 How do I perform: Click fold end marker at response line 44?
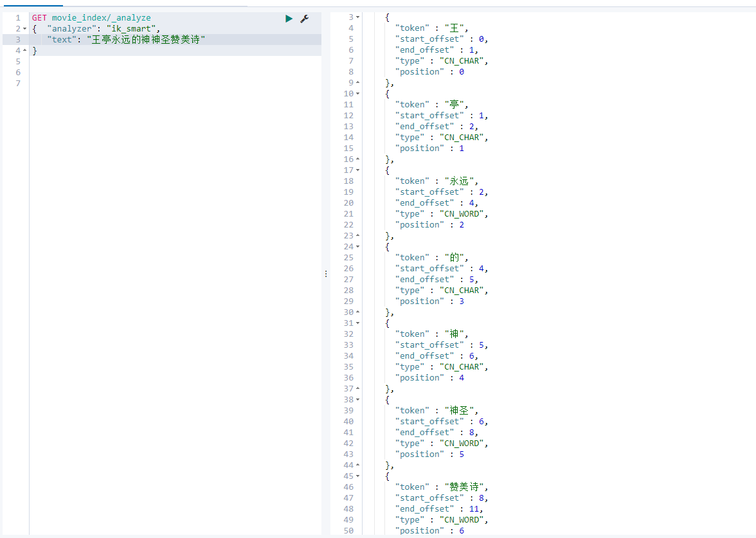coord(357,465)
